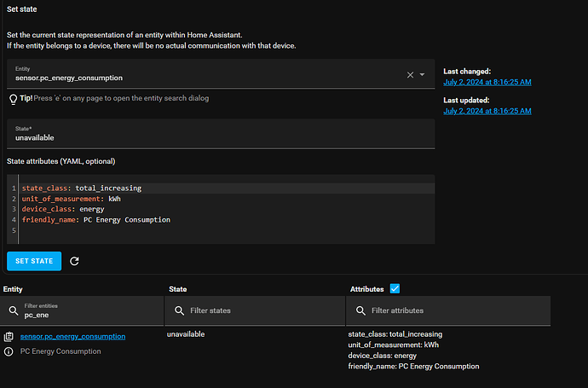Toggle the Attributes column checkbox
The width and height of the screenshot is (588, 388).
(395, 289)
